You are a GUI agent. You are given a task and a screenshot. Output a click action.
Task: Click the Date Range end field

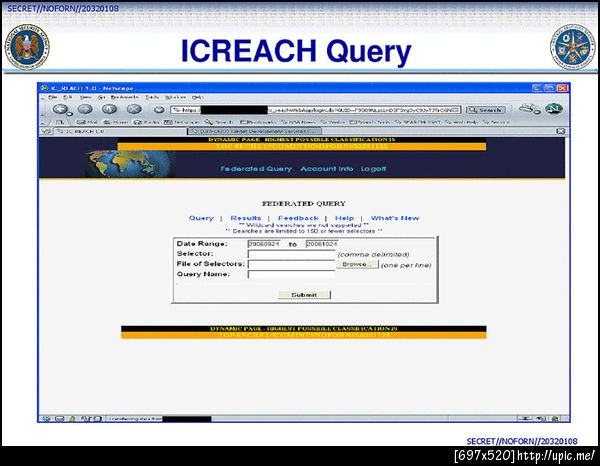point(322,244)
